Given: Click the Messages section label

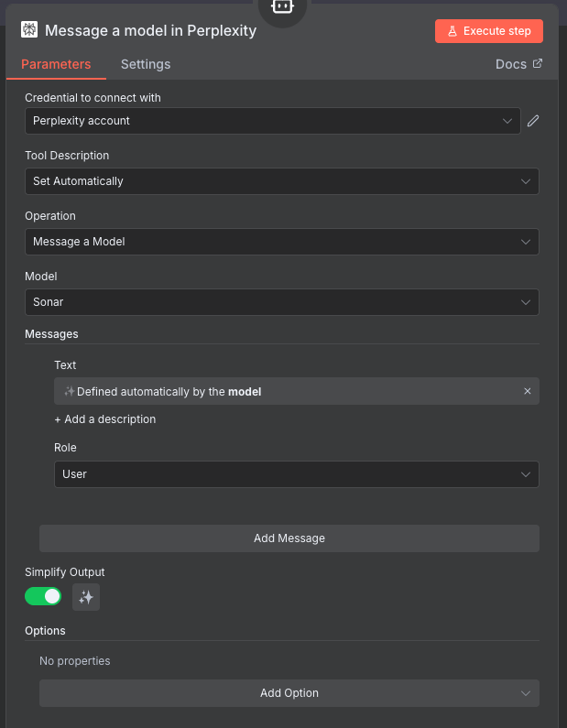Looking at the screenshot, I should tap(51, 334).
